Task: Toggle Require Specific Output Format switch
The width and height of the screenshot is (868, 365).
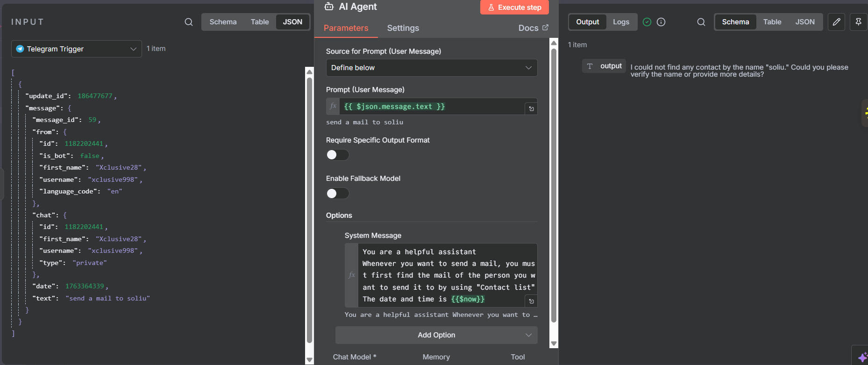Action: [x=337, y=155]
